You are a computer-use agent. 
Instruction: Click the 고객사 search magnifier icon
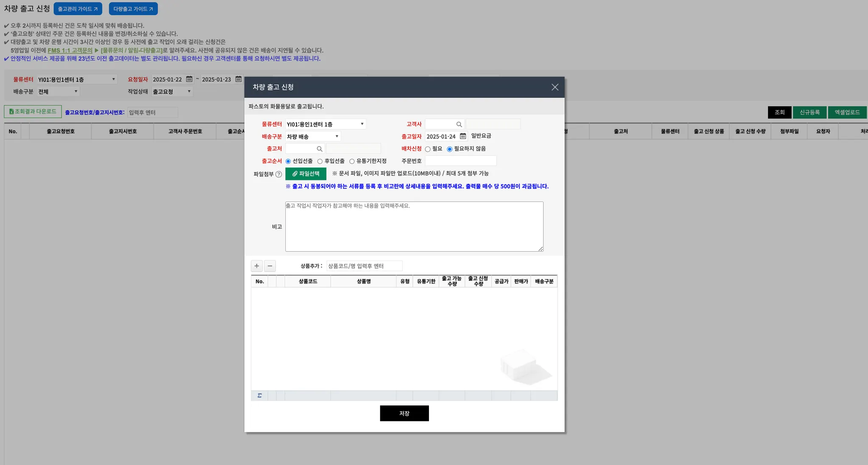pyautogui.click(x=459, y=124)
